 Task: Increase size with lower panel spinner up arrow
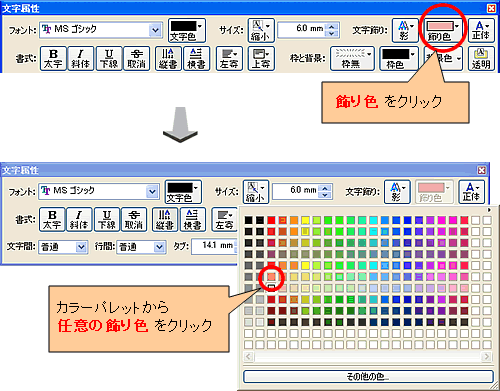(x=325, y=188)
